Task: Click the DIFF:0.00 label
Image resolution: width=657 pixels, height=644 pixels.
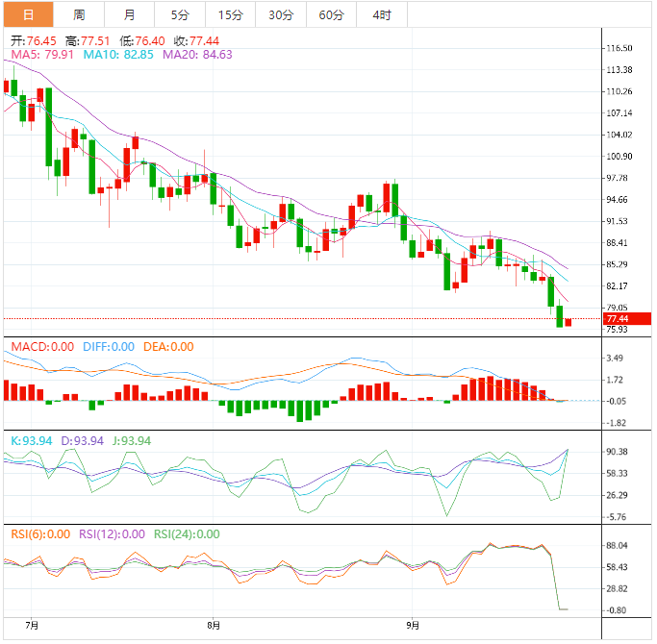Action: [109, 347]
